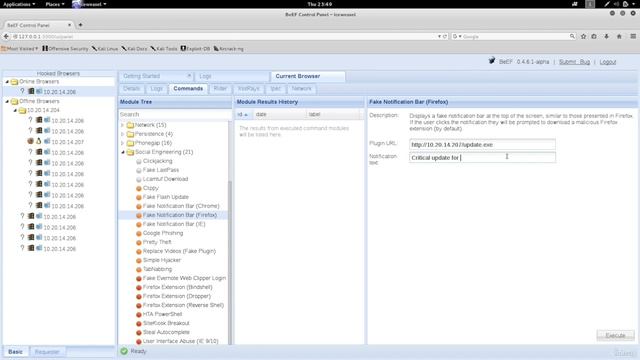Collapse the Online Browsers tree node

(7, 82)
